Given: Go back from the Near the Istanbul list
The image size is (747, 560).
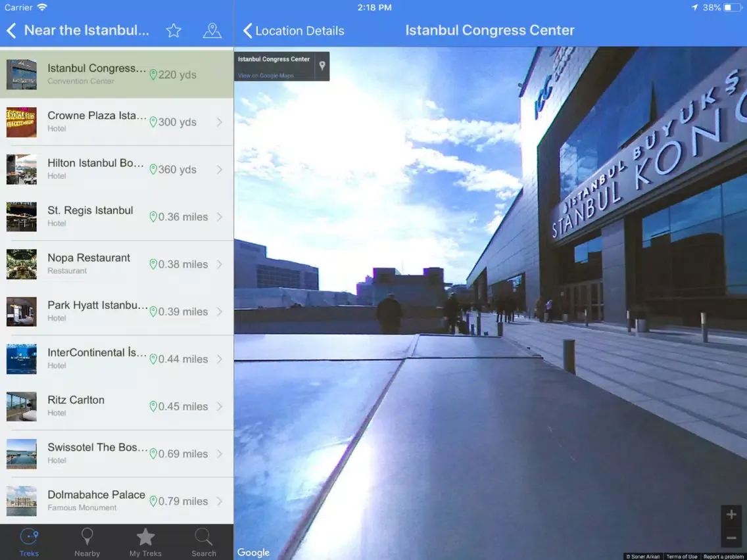Looking at the screenshot, I should point(11,31).
